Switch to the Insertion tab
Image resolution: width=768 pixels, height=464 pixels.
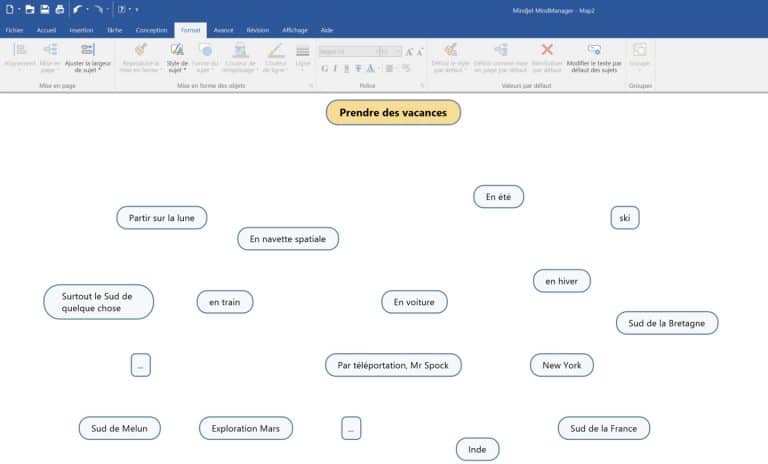81,30
